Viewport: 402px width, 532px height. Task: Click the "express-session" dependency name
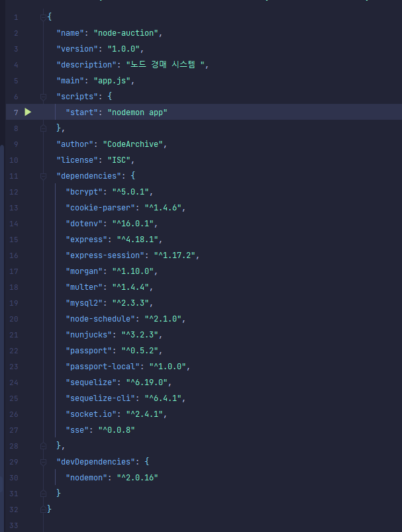[x=105, y=255]
